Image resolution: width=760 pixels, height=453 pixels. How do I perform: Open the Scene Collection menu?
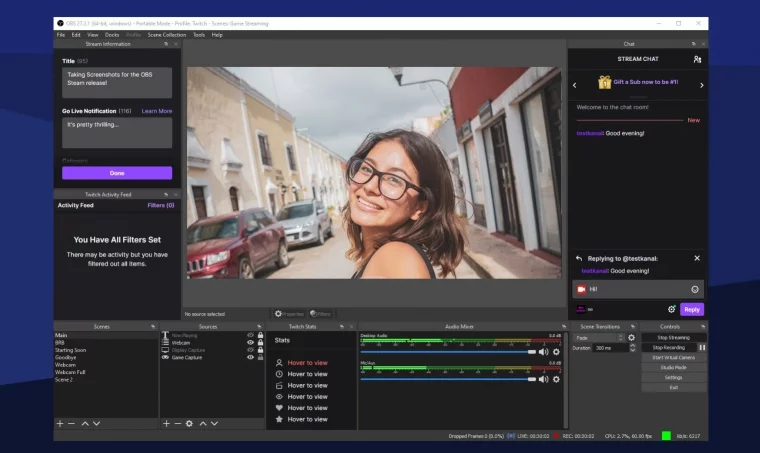click(167, 35)
